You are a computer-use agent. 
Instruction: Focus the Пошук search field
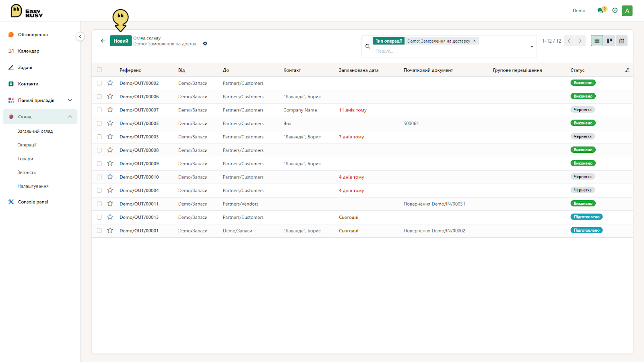[x=449, y=51]
